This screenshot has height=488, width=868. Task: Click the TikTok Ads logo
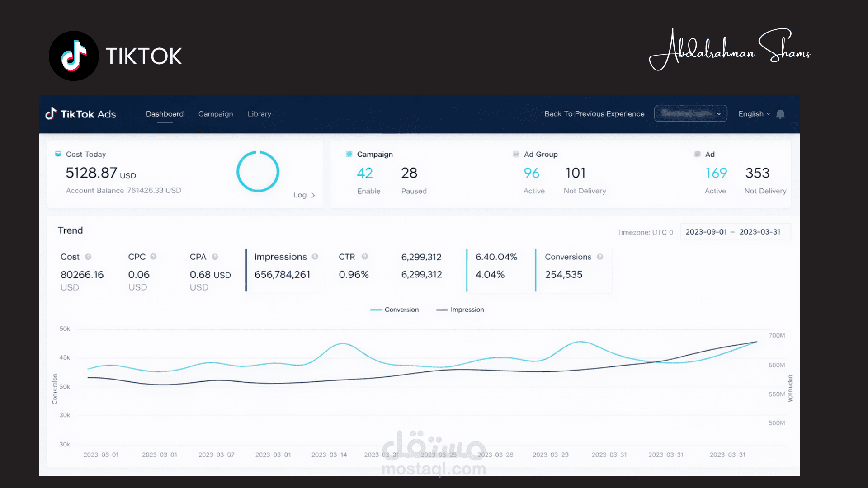[x=80, y=114]
